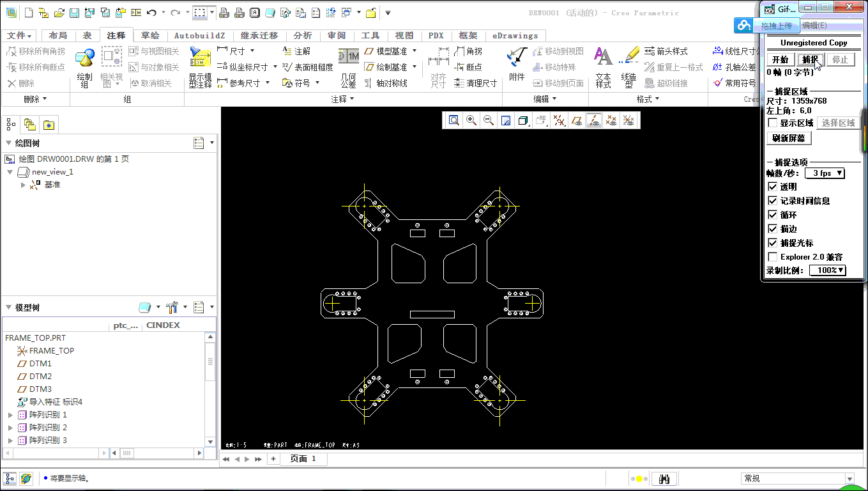Switch to the 布局 ribbon tab
The image size is (868, 491).
[x=58, y=35]
